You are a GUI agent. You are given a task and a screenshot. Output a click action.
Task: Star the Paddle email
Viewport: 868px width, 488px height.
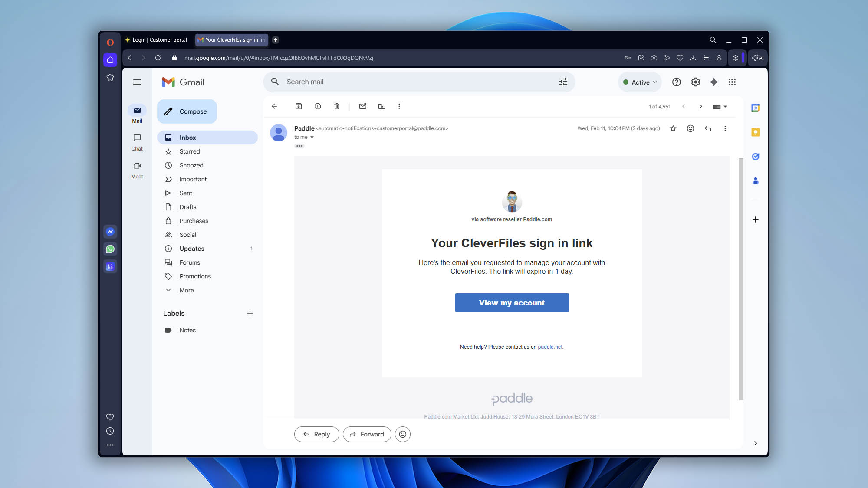(673, 128)
